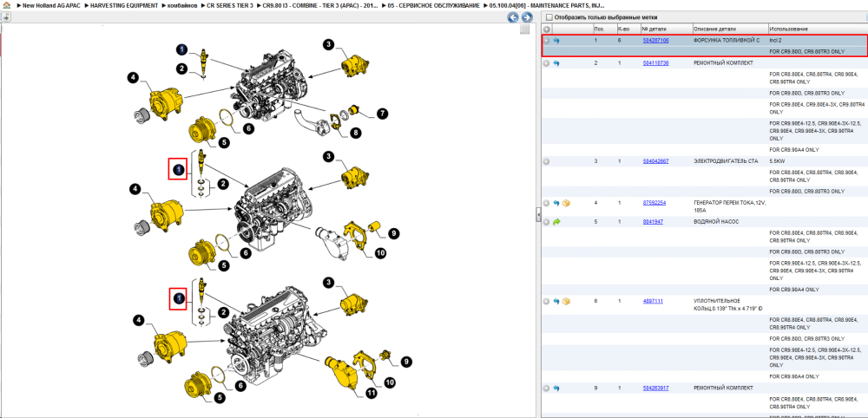This screenshot has width=868, height=418.
Task: Open '05 - СЕРВИСНОЕ ОБСЛУЖИВАНИЕ' breadcrumb
Action: 434,5
